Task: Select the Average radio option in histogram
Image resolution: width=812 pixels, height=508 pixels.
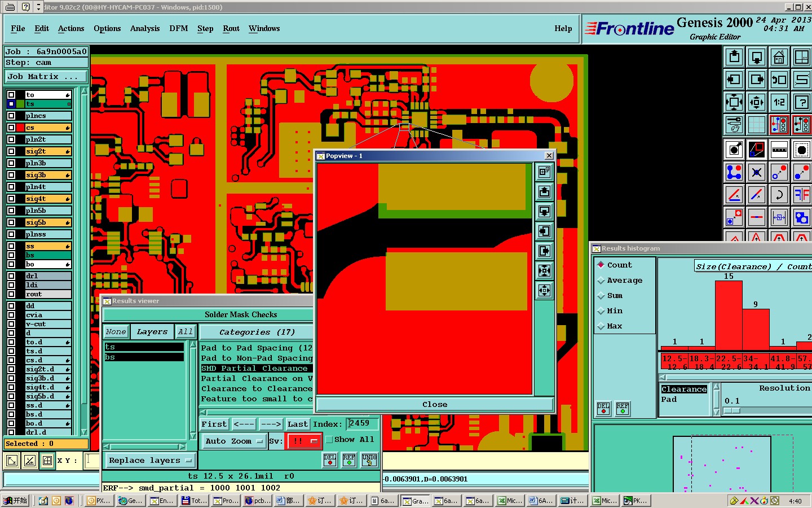Action: tap(601, 280)
